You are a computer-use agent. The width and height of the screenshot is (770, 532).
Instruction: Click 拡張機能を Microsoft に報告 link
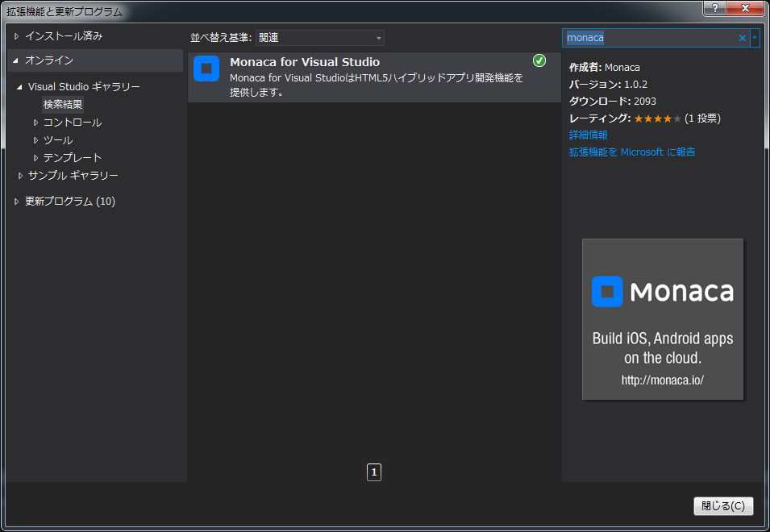click(632, 152)
